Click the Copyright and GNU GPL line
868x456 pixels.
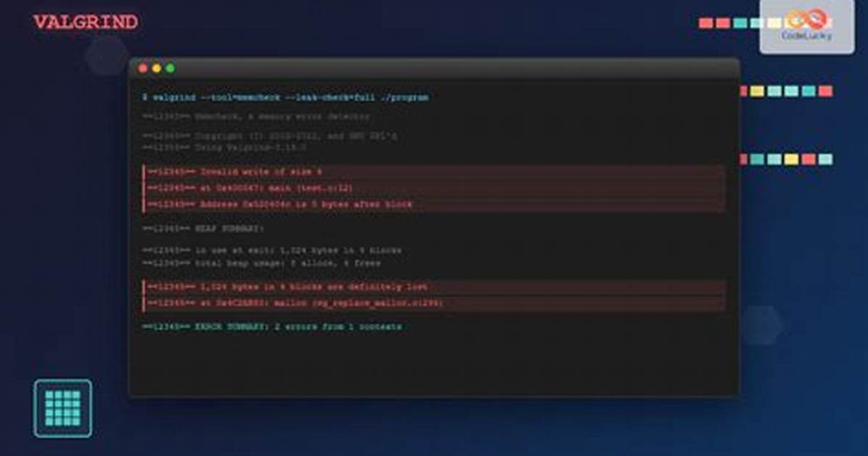[x=269, y=135]
